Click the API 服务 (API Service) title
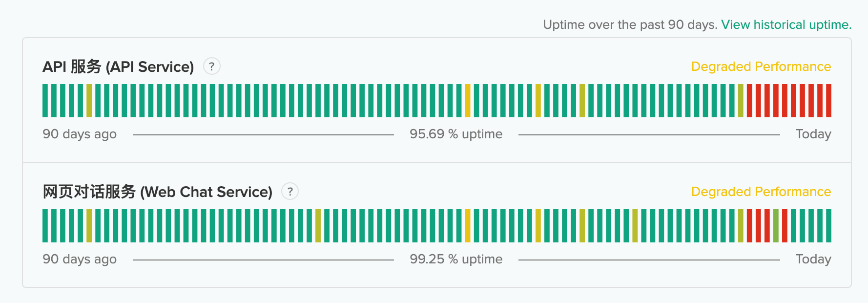 (118, 66)
